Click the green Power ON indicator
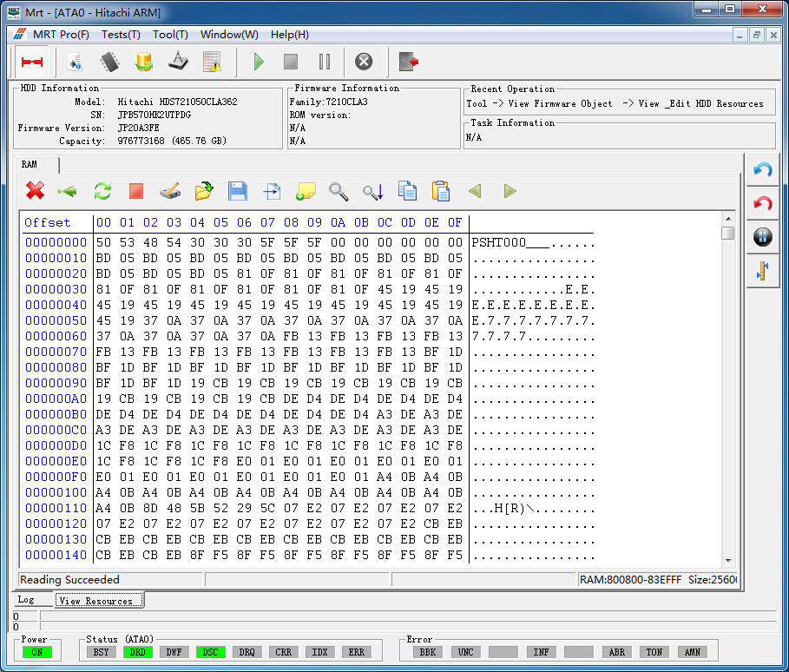The width and height of the screenshot is (789, 672). [38, 652]
